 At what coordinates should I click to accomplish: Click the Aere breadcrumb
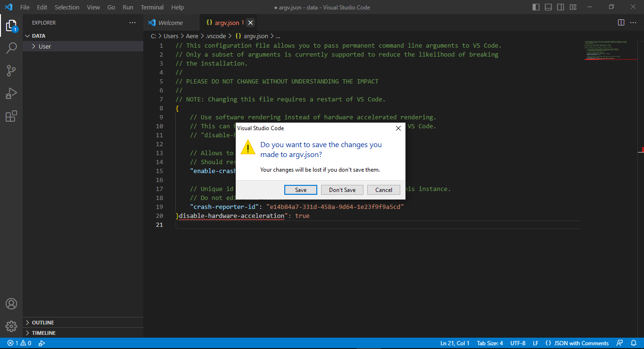pyautogui.click(x=192, y=36)
